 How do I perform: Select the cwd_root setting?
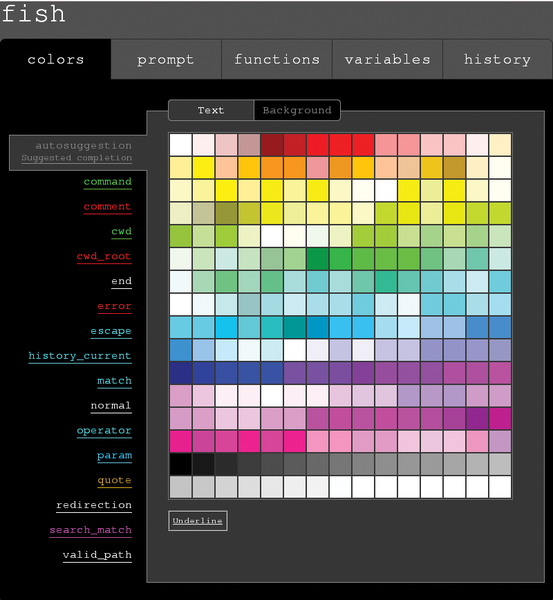(x=104, y=257)
